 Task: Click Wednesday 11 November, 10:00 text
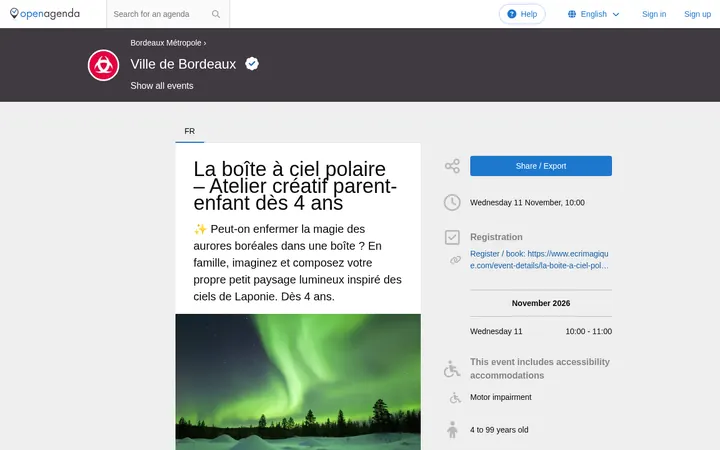click(527, 202)
